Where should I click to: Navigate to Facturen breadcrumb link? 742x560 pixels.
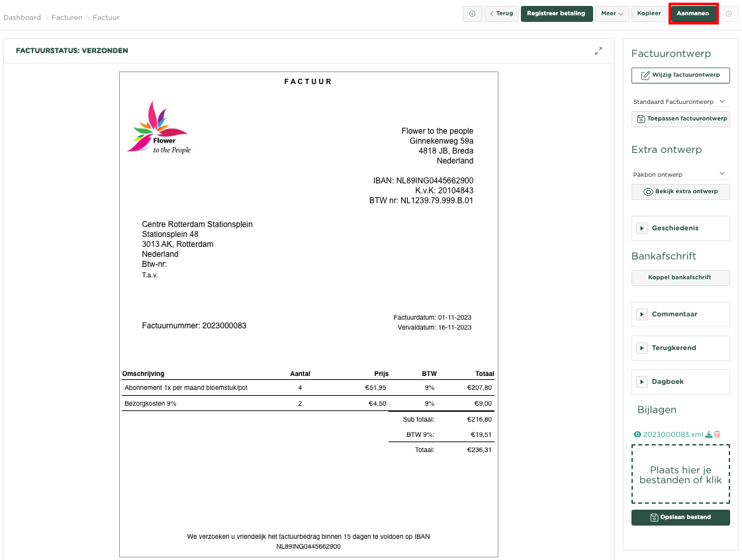click(66, 18)
